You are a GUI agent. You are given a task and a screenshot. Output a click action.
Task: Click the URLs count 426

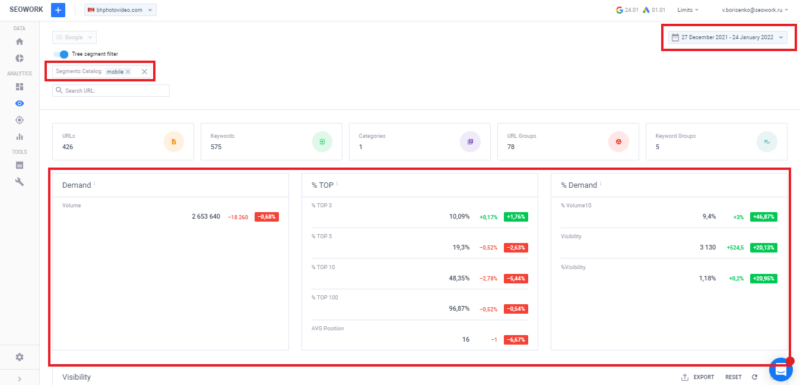pyautogui.click(x=68, y=147)
